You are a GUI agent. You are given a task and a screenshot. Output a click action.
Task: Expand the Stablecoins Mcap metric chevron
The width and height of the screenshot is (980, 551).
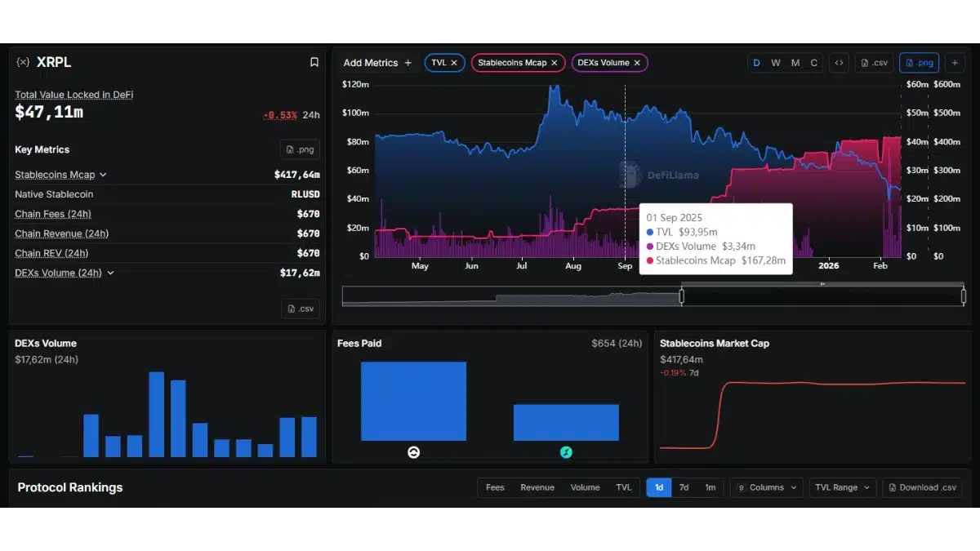[x=104, y=174]
